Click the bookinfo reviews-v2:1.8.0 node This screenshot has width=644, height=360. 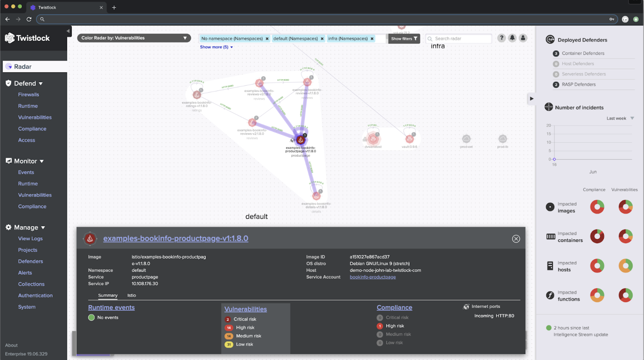(x=252, y=122)
